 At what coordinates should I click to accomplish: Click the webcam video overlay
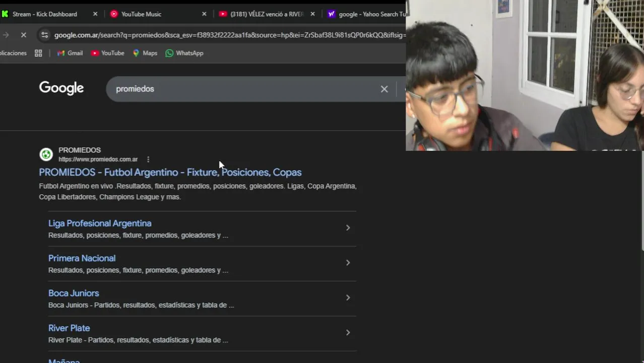click(x=525, y=76)
